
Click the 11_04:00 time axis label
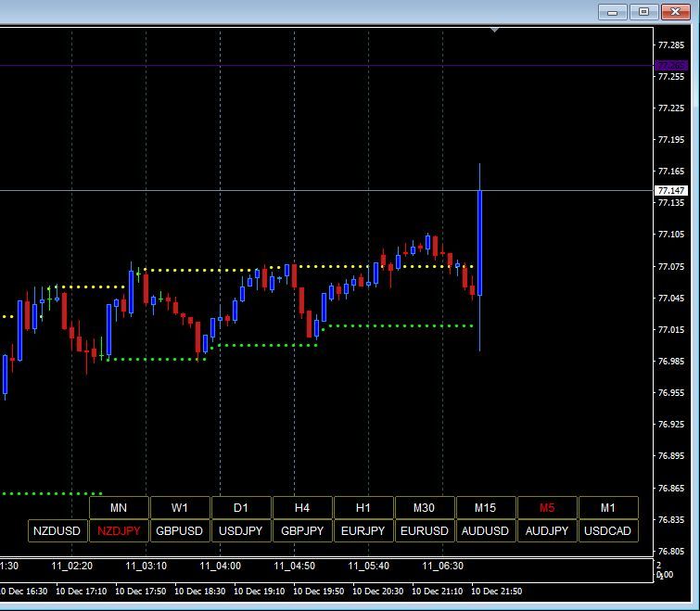[x=220, y=566]
